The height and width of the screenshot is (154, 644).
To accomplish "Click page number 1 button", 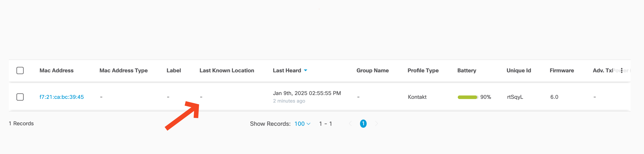I will click(363, 124).
